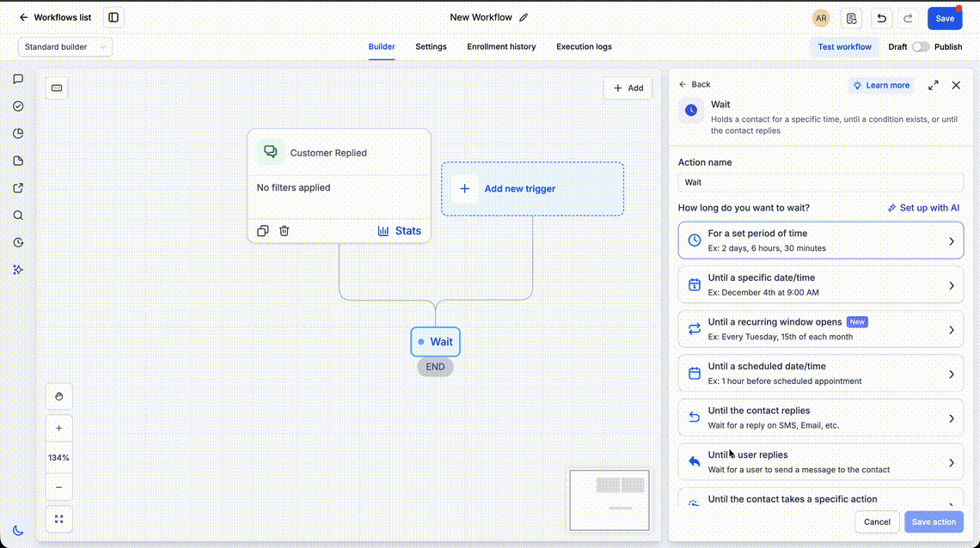980x548 pixels.
Task: Save the workflow
Action: click(x=945, y=18)
